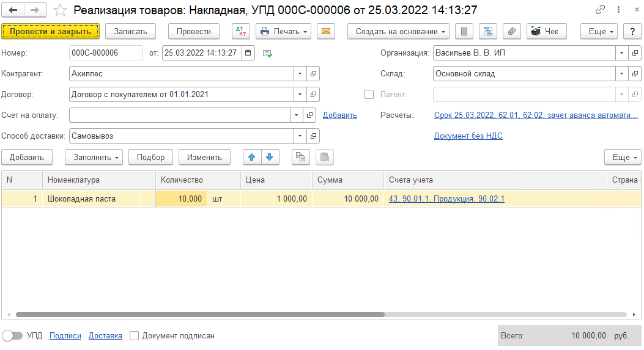Send document by email envelope icon
Image resolution: width=644 pixels, height=350 pixels.
tap(326, 31)
